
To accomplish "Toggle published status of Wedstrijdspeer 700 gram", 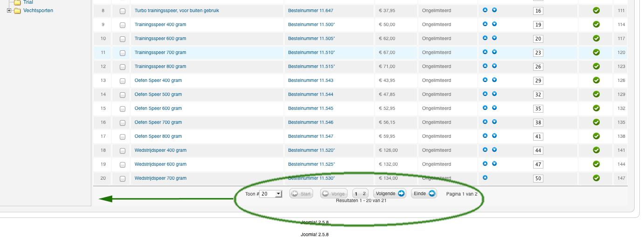I will 596,178.
